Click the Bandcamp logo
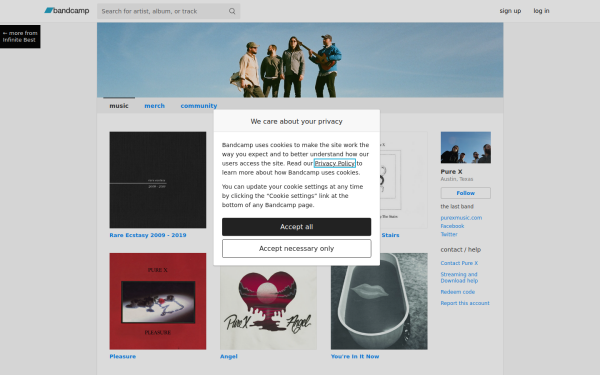600x375 pixels. point(67,11)
